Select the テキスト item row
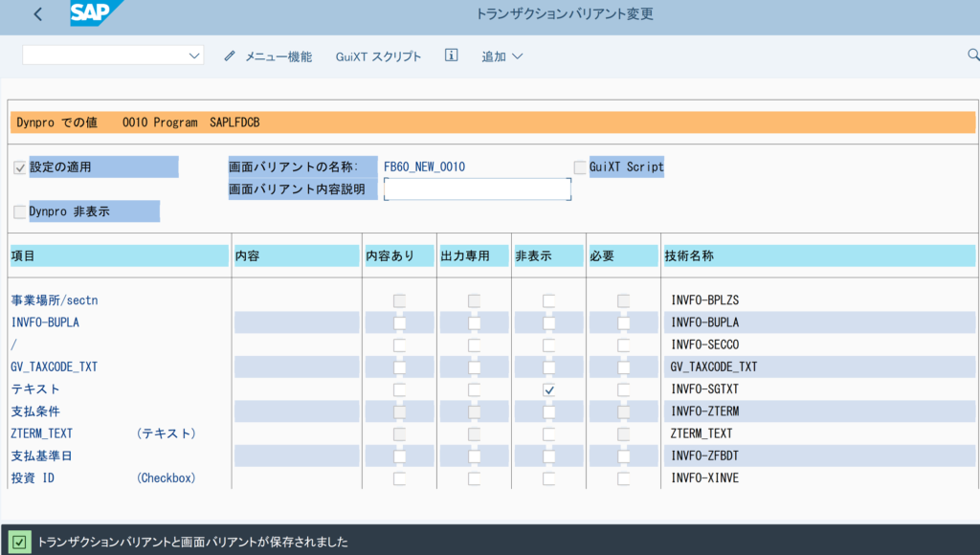This screenshot has width=980, height=555. (35, 388)
